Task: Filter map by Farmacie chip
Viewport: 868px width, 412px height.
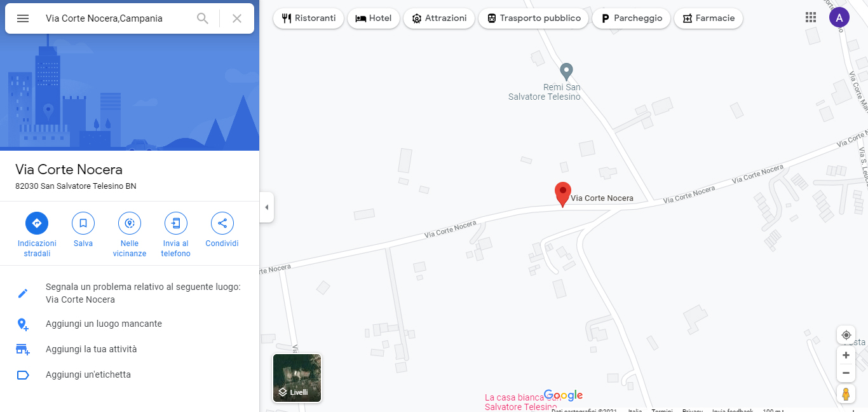Action: coord(709,18)
